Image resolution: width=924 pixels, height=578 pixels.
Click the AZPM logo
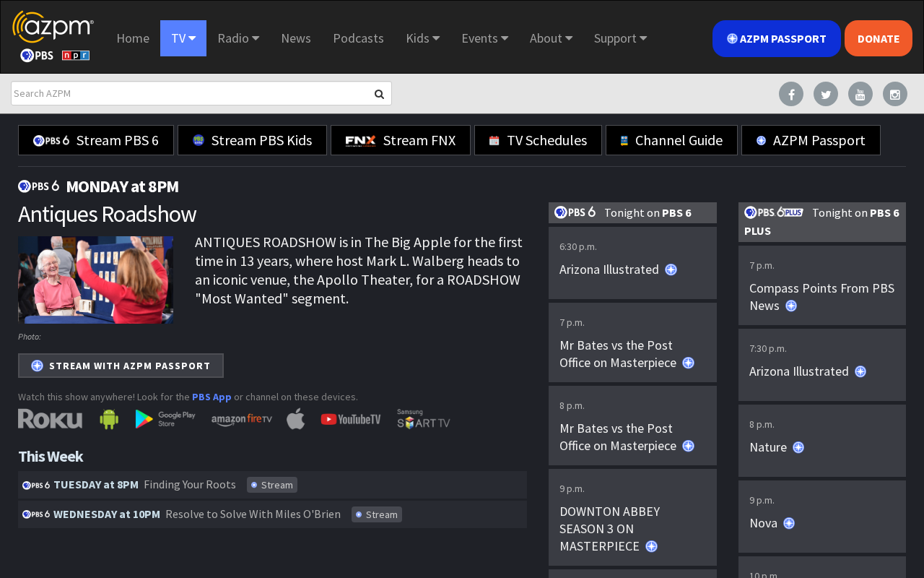(x=53, y=27)
